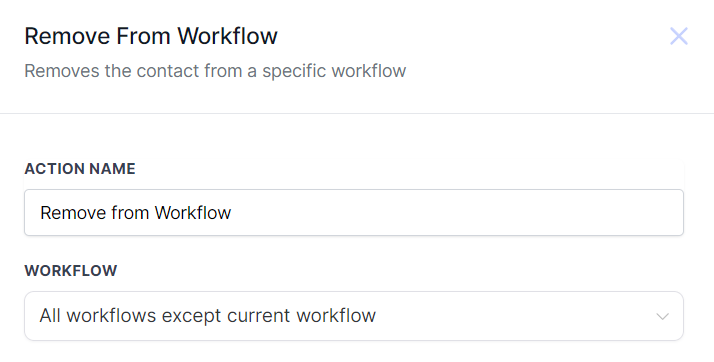
Task: Click the ACTION NAME label
Action: coord(80,169)
